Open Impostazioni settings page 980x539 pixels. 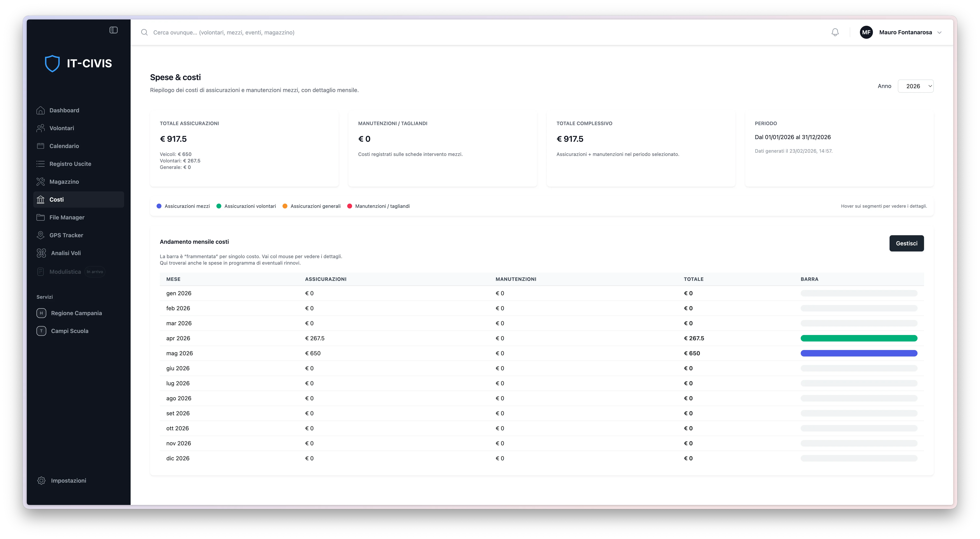(x=79, y=481)
